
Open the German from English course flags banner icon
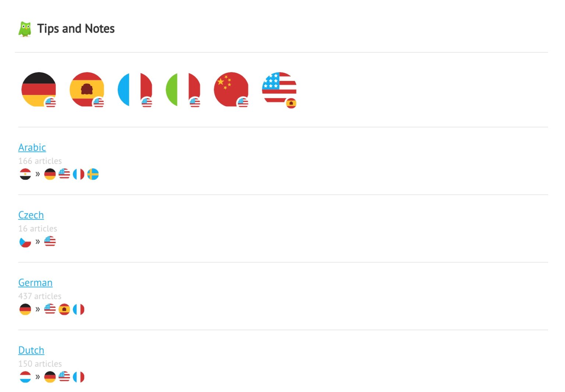(39, 89)
